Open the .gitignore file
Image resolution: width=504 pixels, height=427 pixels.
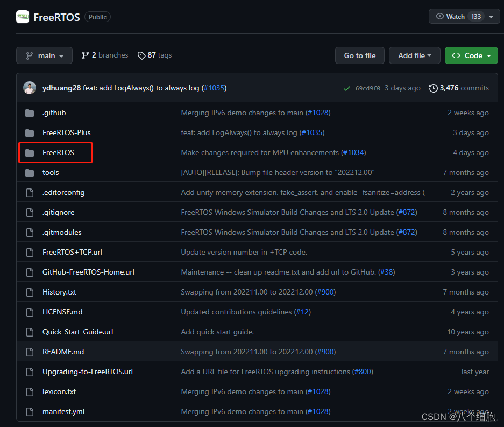pos(58,213)
